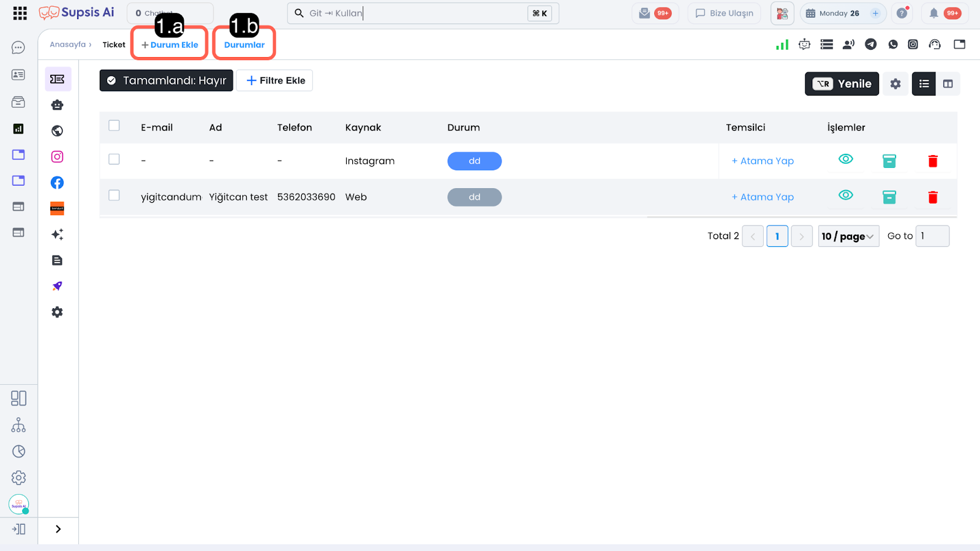Select all tickets with header checkbox
980x551 pixels.
114,126
